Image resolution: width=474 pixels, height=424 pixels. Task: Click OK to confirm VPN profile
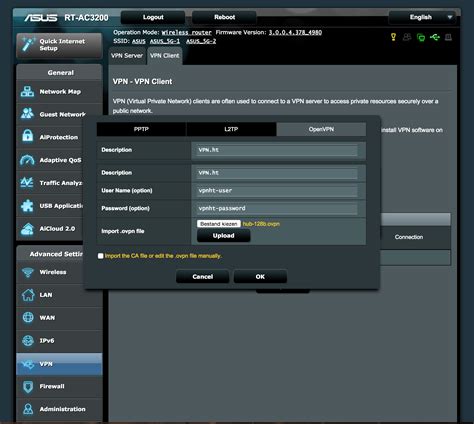coord(260,277)
